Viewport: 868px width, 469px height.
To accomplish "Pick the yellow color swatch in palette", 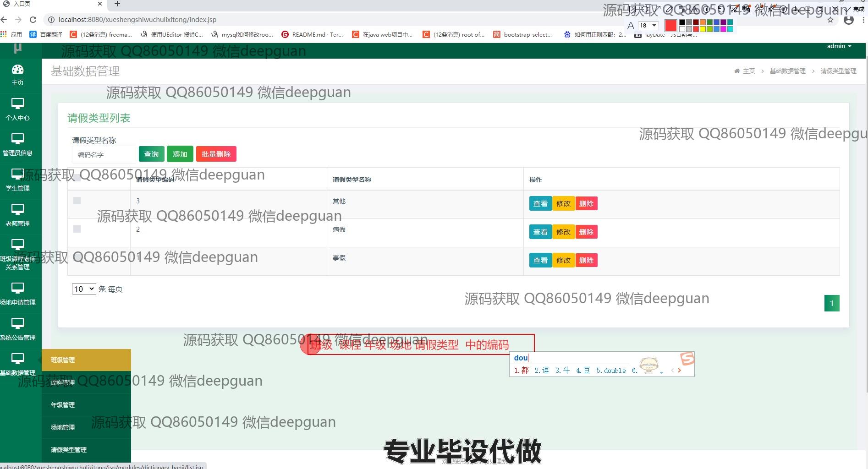I will click(x=703, y=29).
